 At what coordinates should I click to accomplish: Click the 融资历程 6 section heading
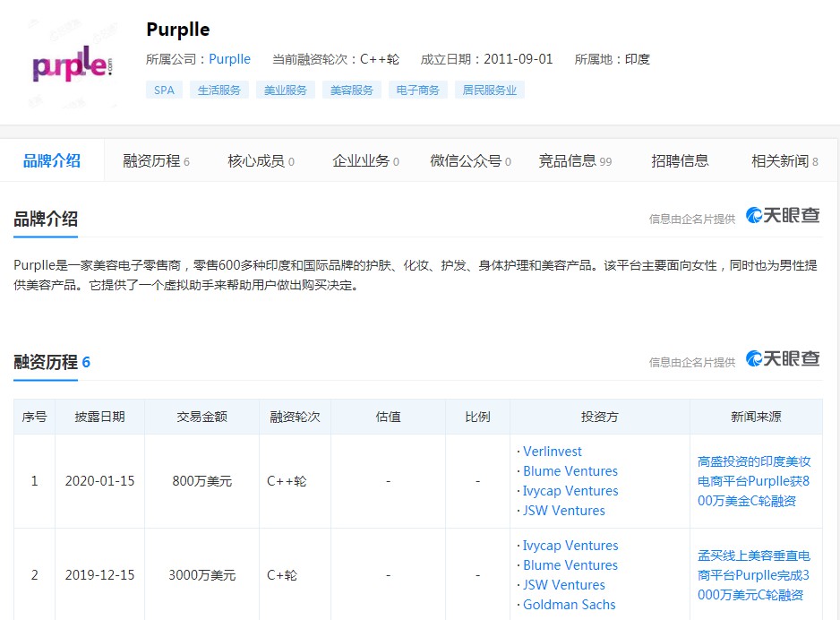coord(52,362)
